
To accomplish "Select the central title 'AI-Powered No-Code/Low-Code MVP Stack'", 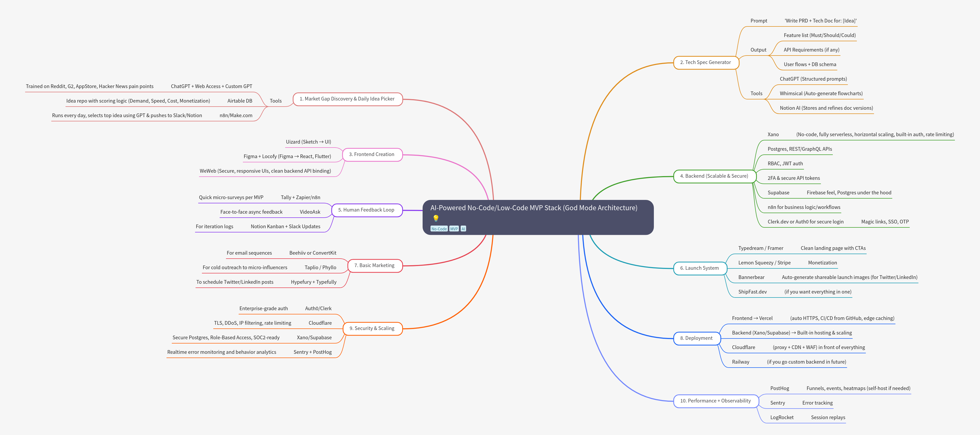I will tap(534, 208).
